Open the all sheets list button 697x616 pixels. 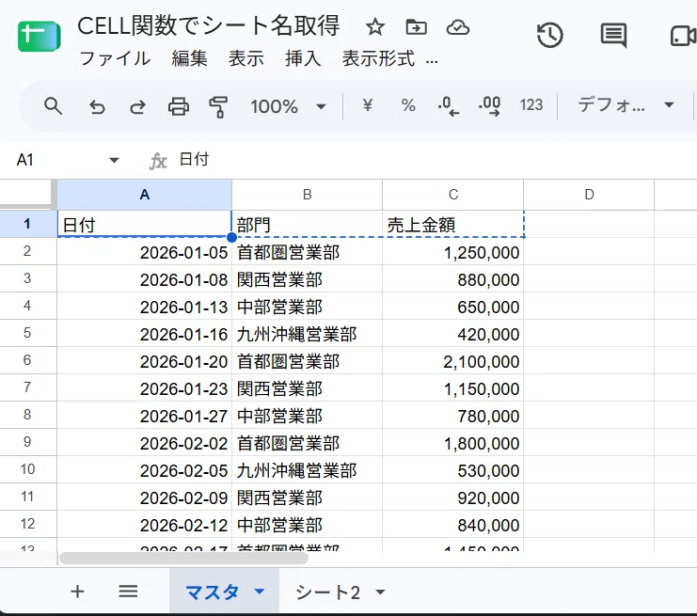(128, 592)
